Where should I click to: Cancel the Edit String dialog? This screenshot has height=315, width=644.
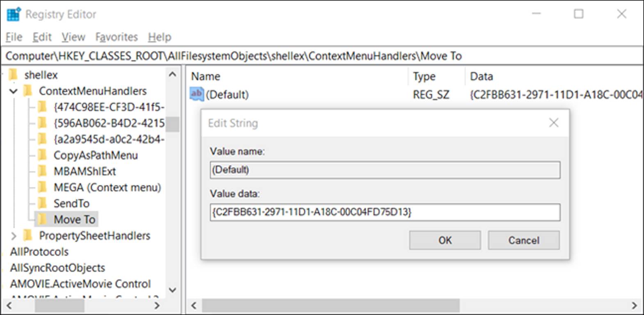tap(523, 240)
